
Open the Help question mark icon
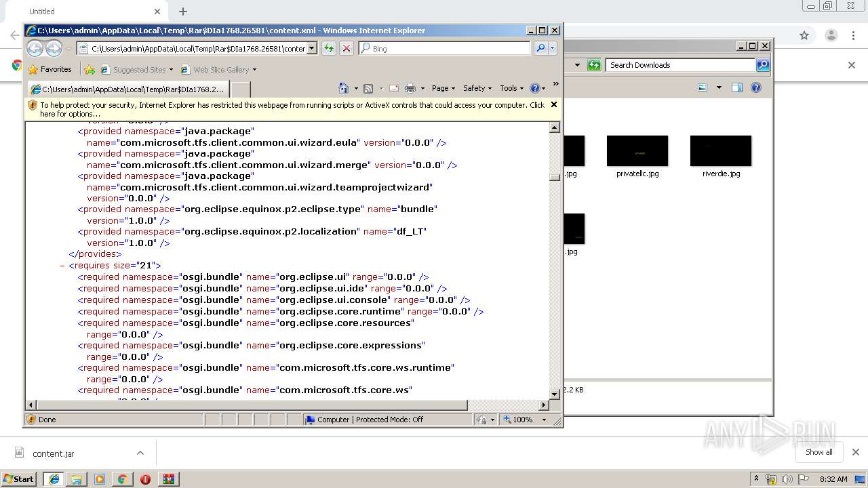pyautogui.click(x=534, y=88)
